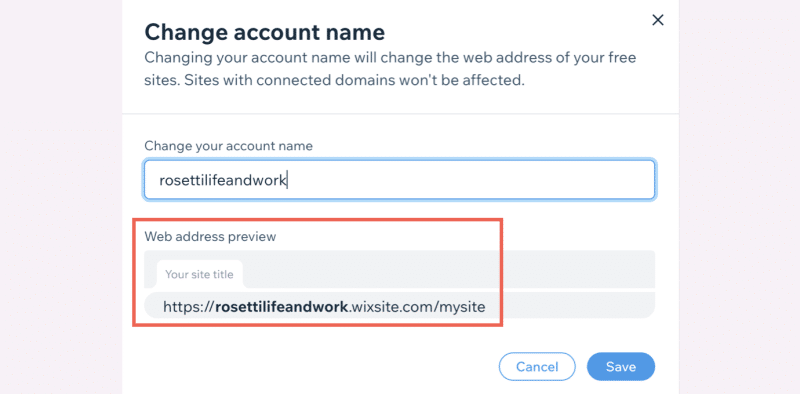
Task: Click empty space right of the input text
Action: tap(469, 180)
